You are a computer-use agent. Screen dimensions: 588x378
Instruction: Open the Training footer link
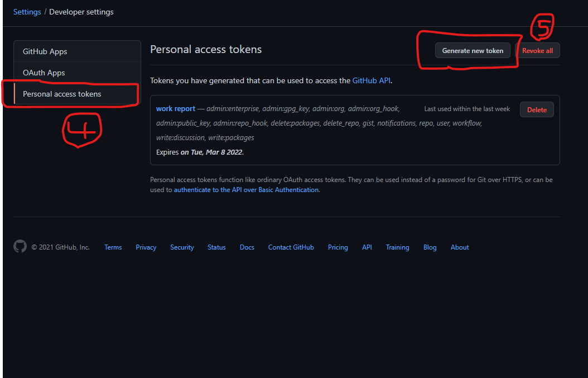click(x=398, y=247)
